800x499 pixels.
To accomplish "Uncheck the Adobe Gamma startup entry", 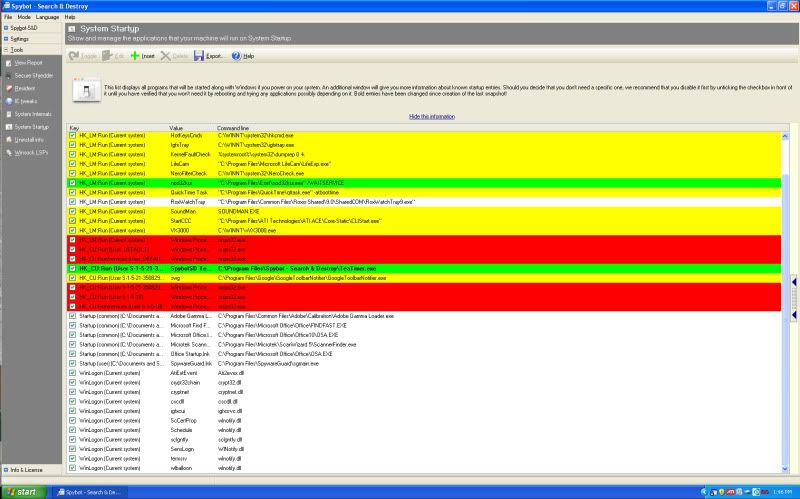I will (72, 316).
